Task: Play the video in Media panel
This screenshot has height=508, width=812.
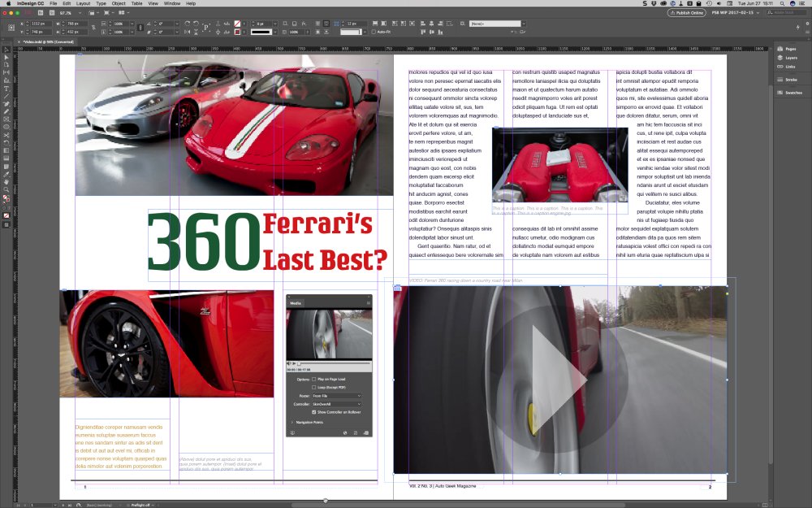Action: (294, 363)
